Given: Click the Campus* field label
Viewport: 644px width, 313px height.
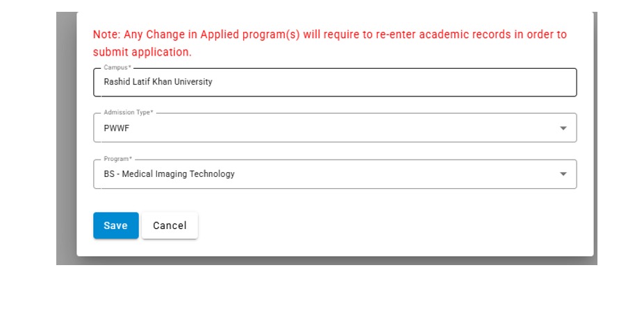Looking at the screenshot, I should 117,68.
